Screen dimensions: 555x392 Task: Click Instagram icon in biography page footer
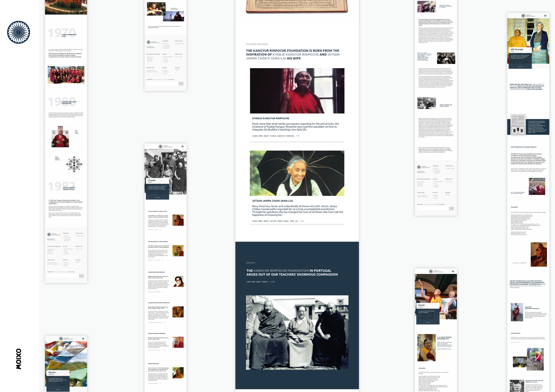[448, 194]
